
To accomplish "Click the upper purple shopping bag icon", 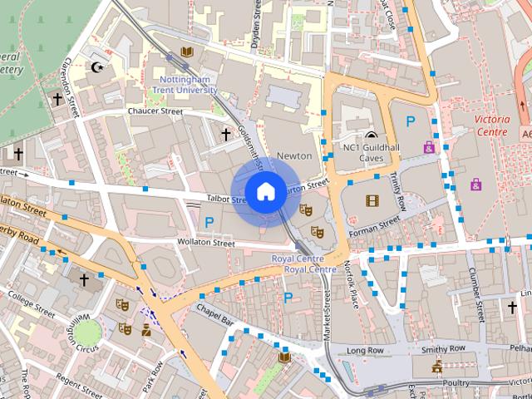I will (429, 147).
